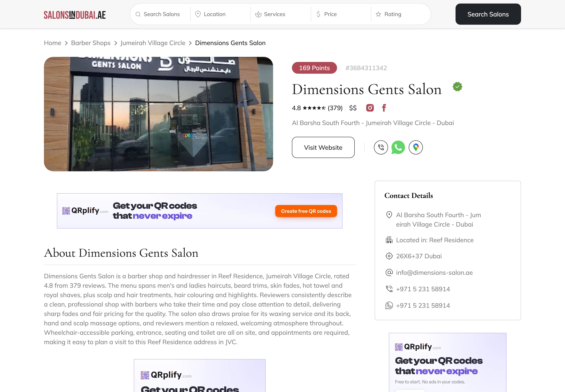Screen dimensions: 565x392
Task: Open the Rating filter dropdown
Action: point(401,14)
